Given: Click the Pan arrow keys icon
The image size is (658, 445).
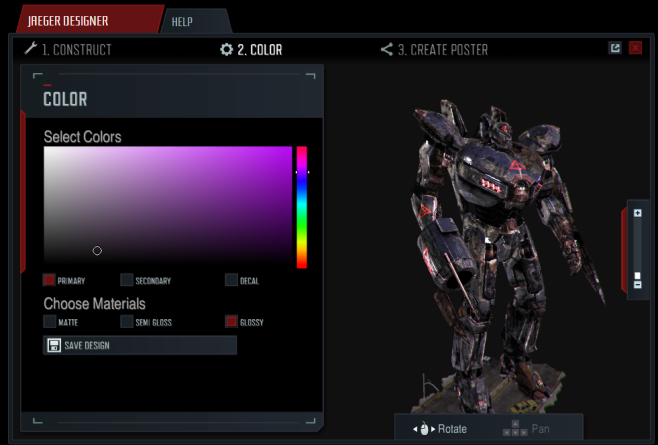Looking at the screenshot, I should click(x=515, y=429).
